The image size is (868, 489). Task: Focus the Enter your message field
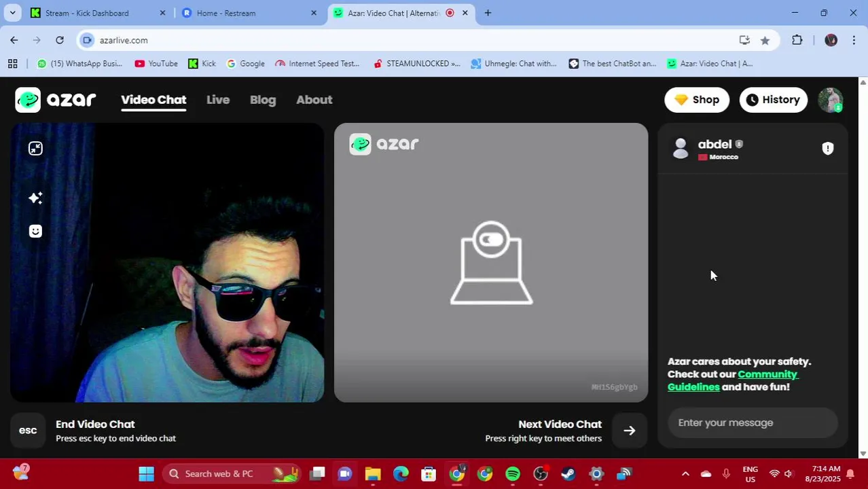click(753, 422)
